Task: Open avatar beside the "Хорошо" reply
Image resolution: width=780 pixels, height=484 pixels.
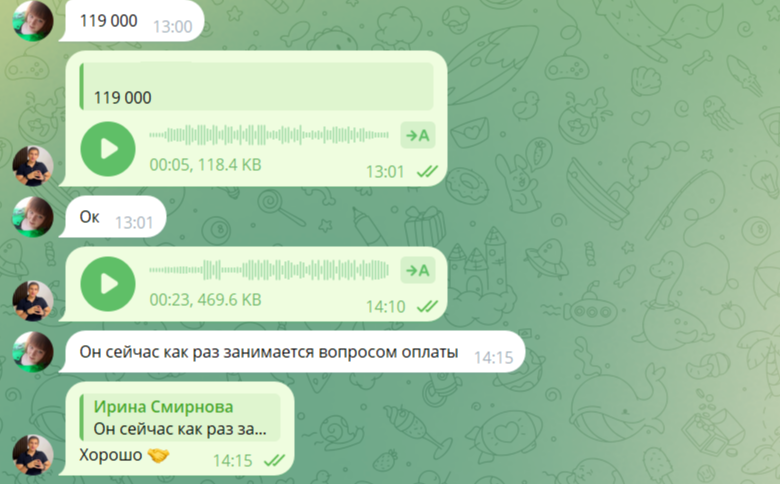Action: tap(33, 455)
